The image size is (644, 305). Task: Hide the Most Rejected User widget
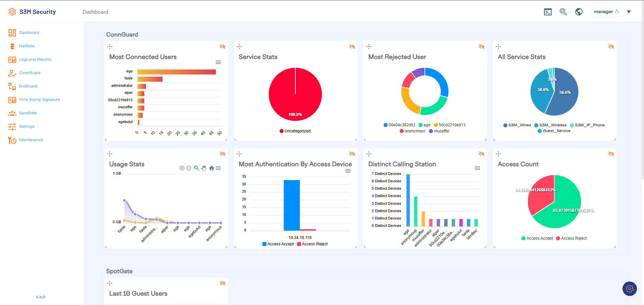click(482, 47)
